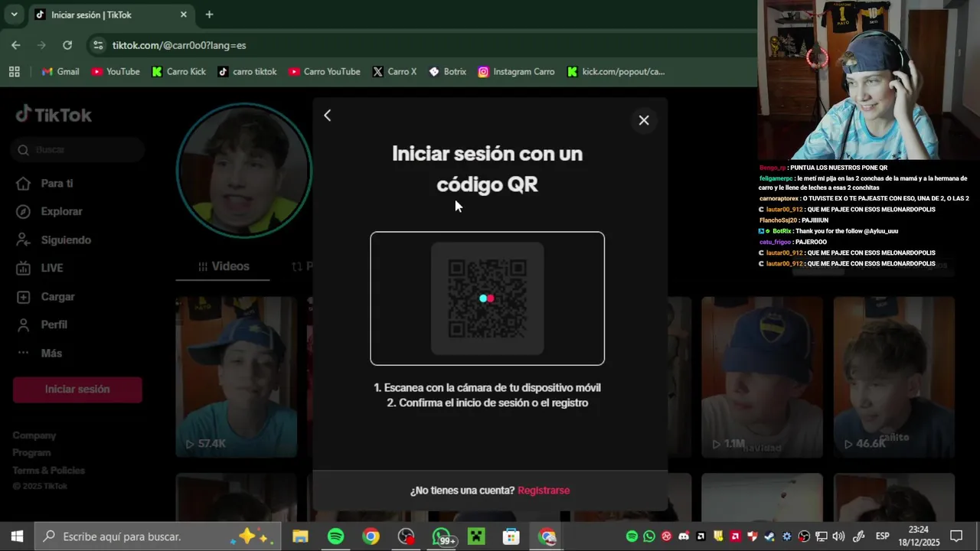Open video thumbnail with 46.6K views
Screen dimensions: 980x551
point(893,377)
